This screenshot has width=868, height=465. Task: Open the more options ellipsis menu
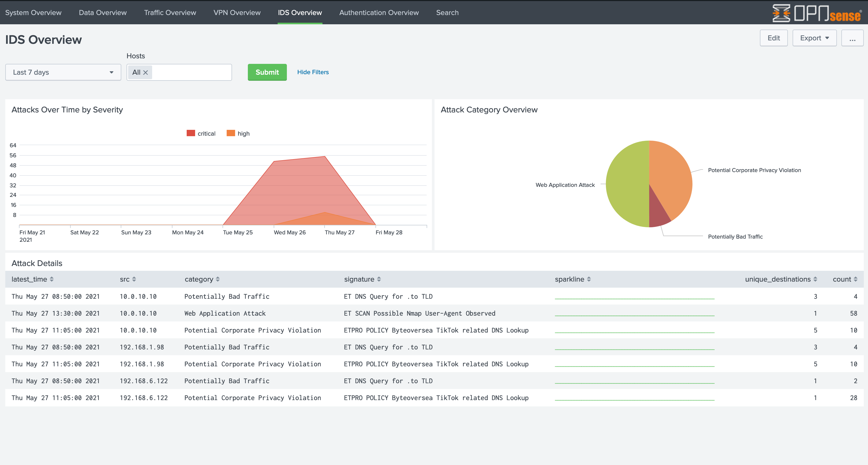coord(852,38)
